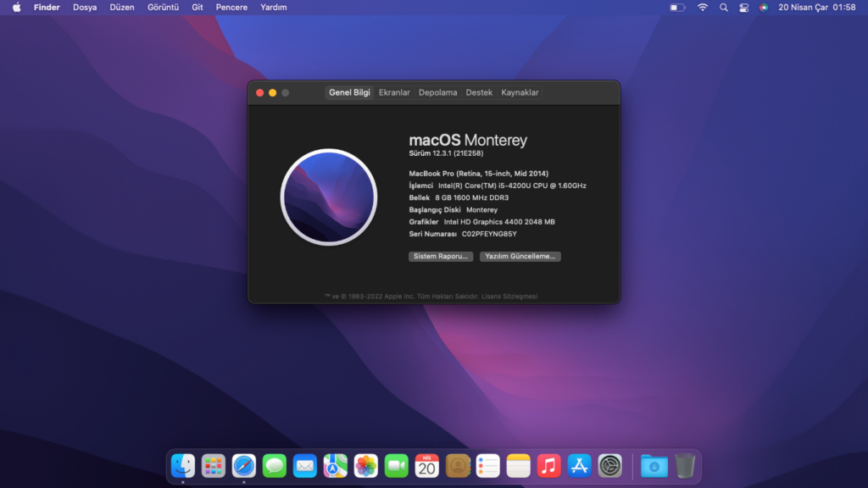Click the macOS Monterey logo image

coord(329,197)
